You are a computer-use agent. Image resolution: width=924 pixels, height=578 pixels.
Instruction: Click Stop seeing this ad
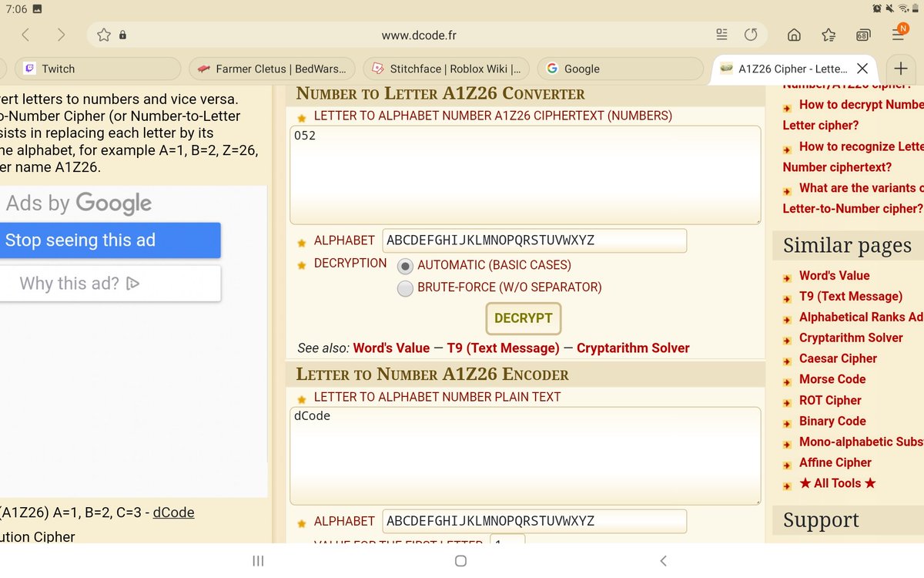pos(110,240)
